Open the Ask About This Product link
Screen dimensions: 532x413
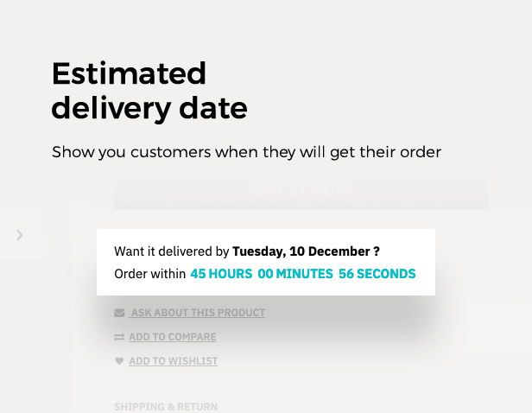197,313
